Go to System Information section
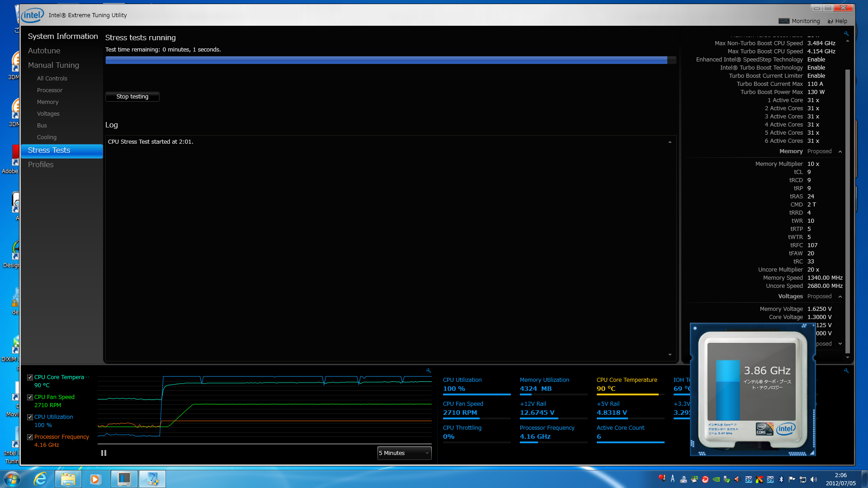 [x=62, y=36]
